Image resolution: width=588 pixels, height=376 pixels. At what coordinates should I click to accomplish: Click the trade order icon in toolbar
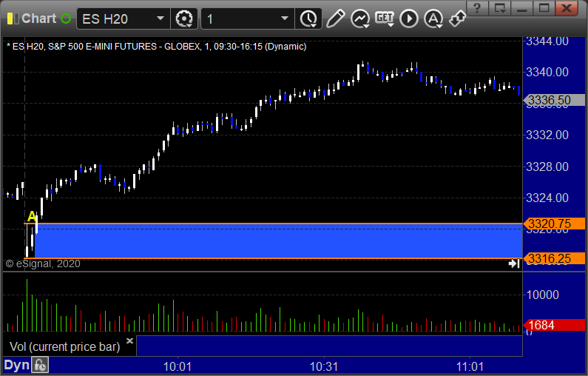coord(458,19)
